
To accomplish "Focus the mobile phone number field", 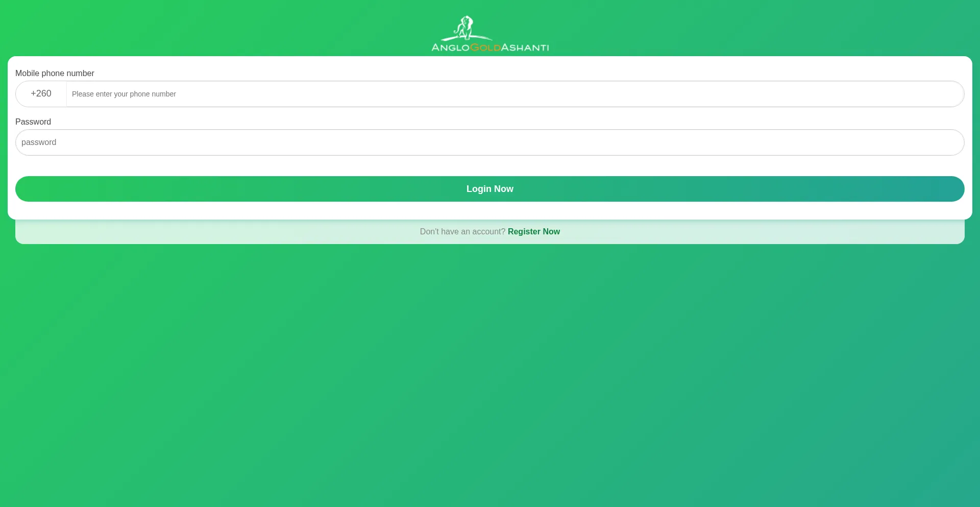I will point(515,94).
